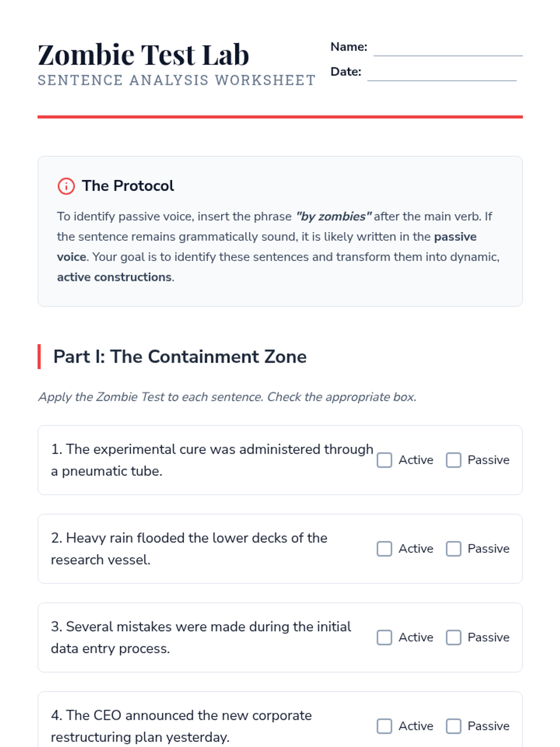Check Passive for sentence 2 about heavy rain
The image size is (560, 747).
pos(453,549)
